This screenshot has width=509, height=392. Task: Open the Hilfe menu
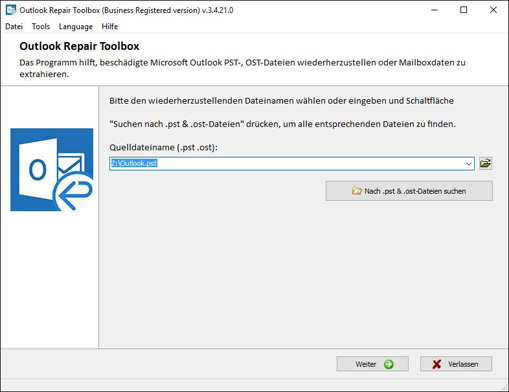coord(110,26)
